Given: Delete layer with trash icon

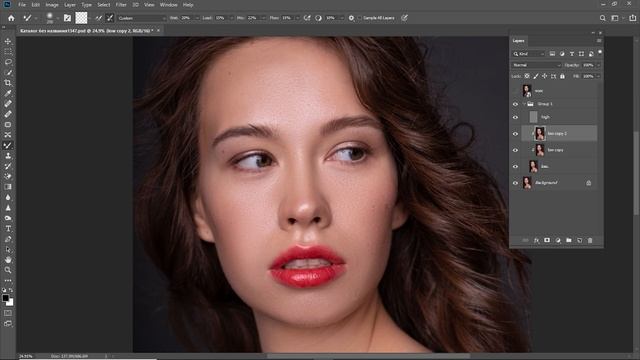Looking at the screenshot, I should tap(590, 240).
